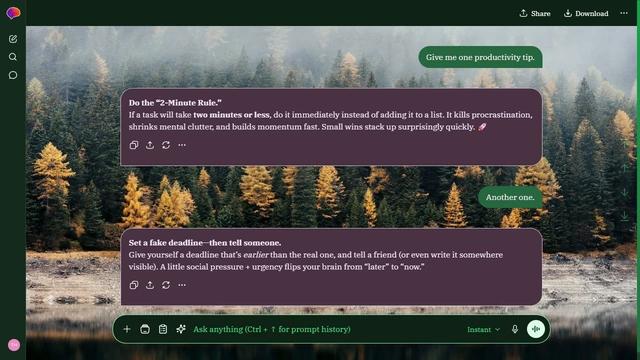Click the 'Set a fake deadline' heading

coord(205,242)
